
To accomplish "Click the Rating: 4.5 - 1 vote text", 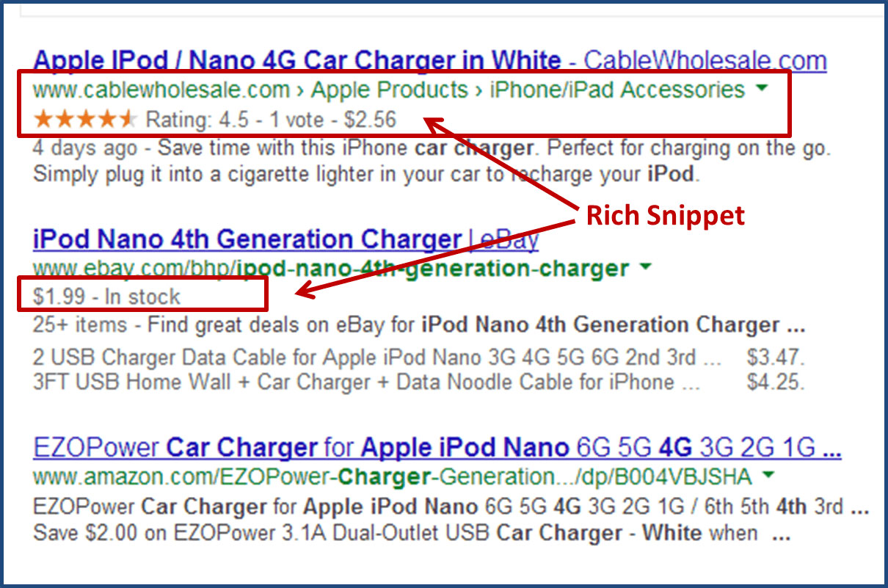I will coord(235,119).
